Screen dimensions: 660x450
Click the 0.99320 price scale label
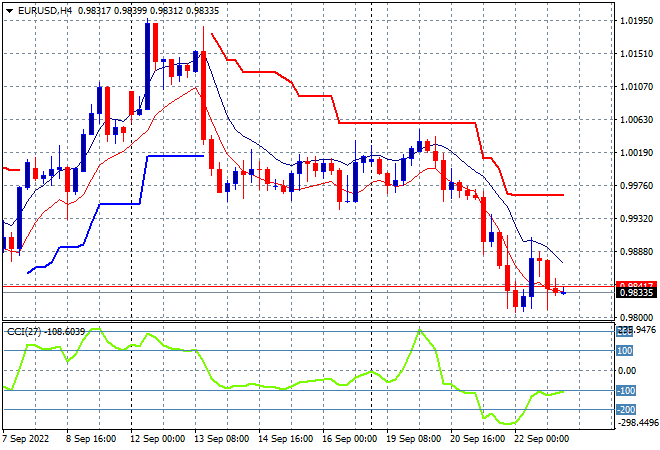637,219
